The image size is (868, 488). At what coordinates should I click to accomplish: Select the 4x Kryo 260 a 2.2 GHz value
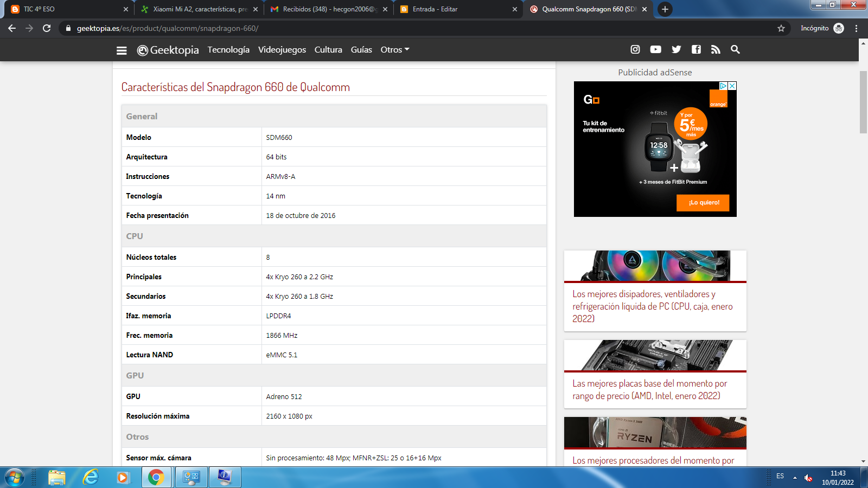pyautogui.click(x=299, y=277)
